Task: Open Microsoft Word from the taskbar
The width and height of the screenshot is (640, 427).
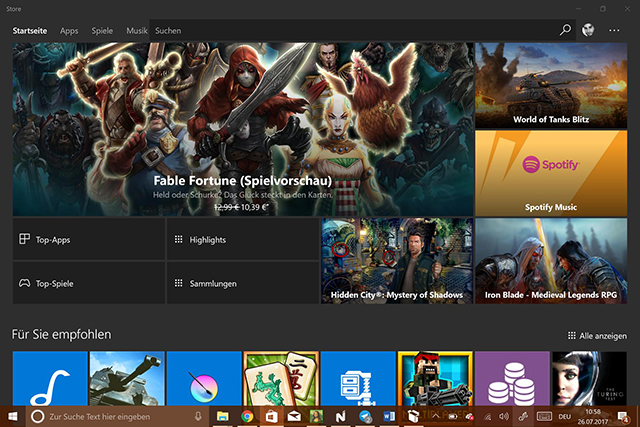Action: 389,416
